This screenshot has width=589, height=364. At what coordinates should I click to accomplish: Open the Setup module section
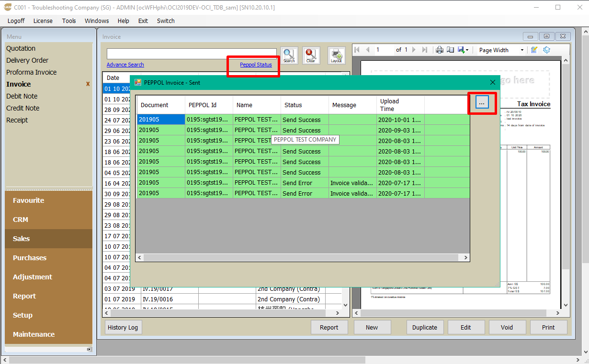pos(48,315)
